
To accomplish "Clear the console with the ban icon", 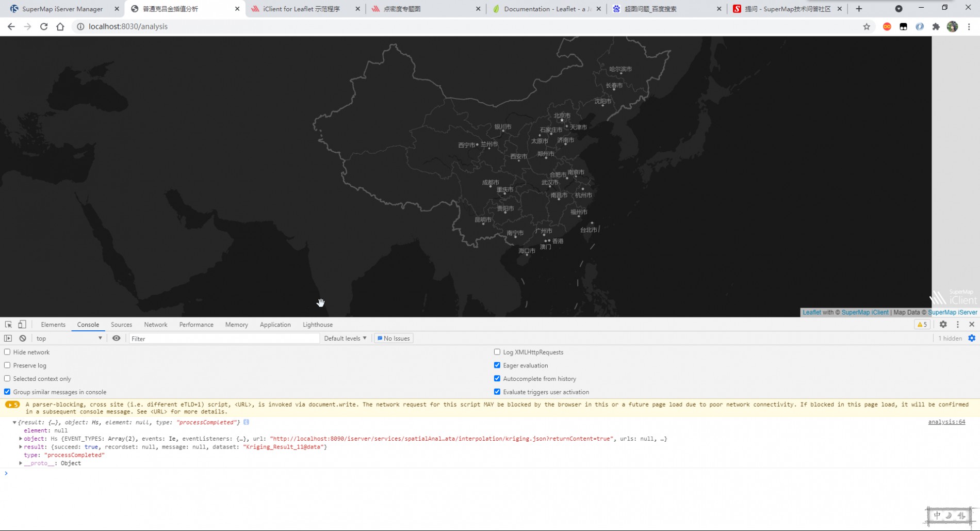I will point(23,339).
